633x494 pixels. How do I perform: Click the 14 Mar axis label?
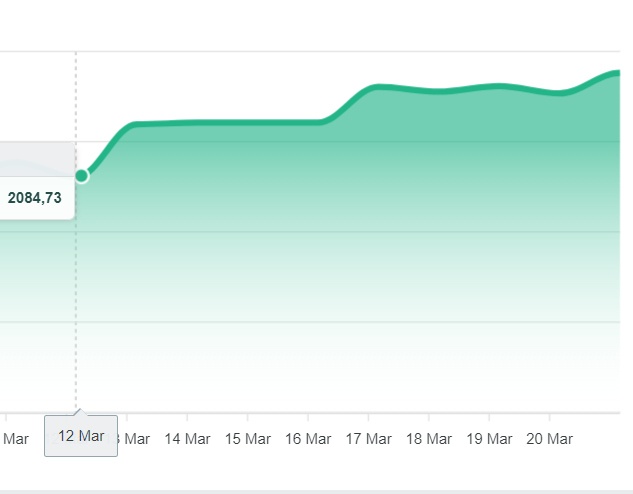(x=187, y=439)
